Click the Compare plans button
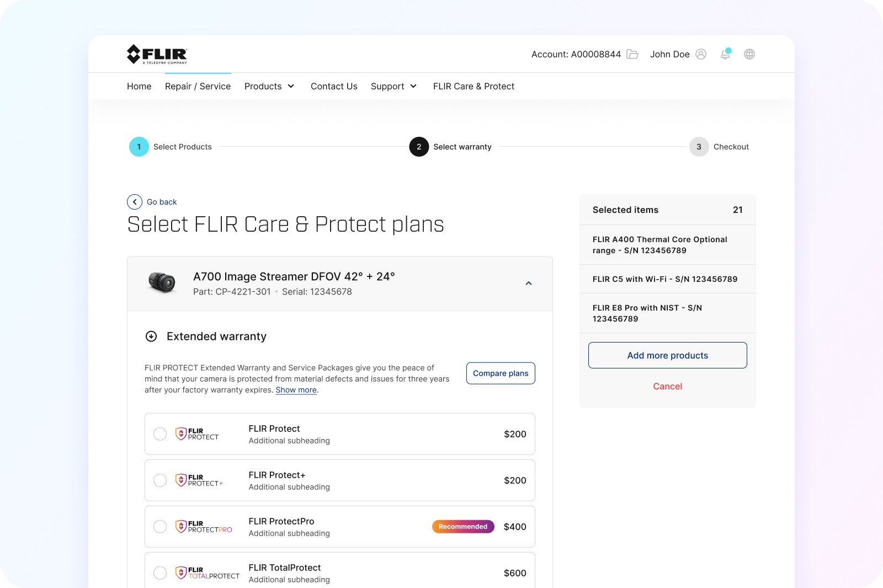This screenshot has height=588, width=883. tap(501, 373)
